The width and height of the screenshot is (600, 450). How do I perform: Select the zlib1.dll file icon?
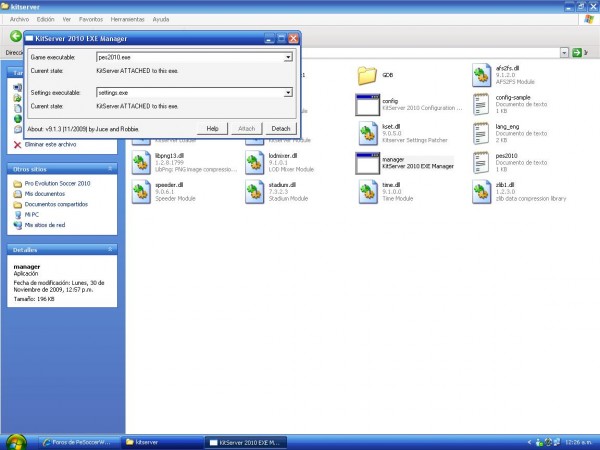481,192
